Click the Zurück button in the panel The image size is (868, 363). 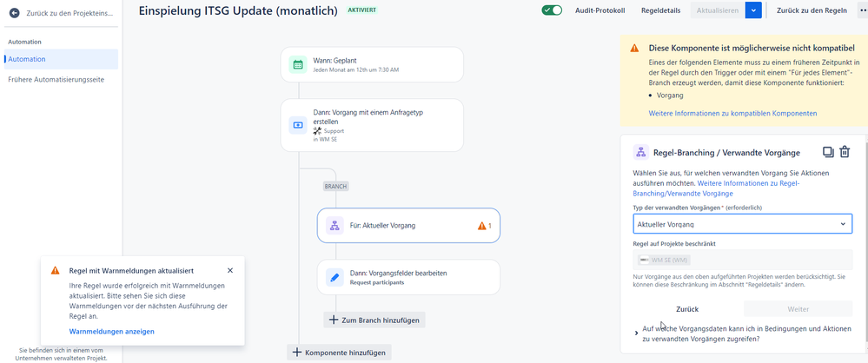[687, 309]
